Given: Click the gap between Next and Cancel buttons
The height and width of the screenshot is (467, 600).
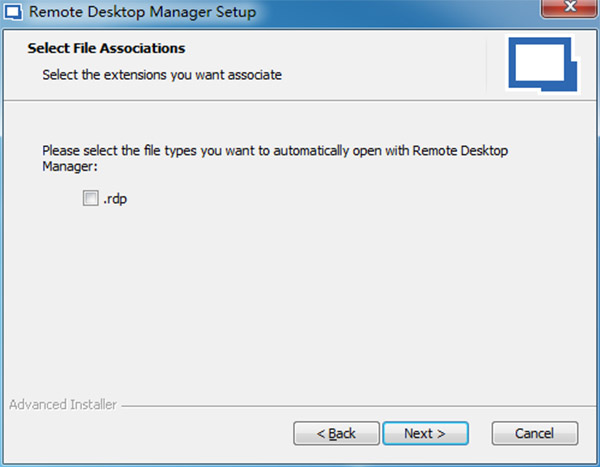Looking at the screenshot, I should 479,433.
